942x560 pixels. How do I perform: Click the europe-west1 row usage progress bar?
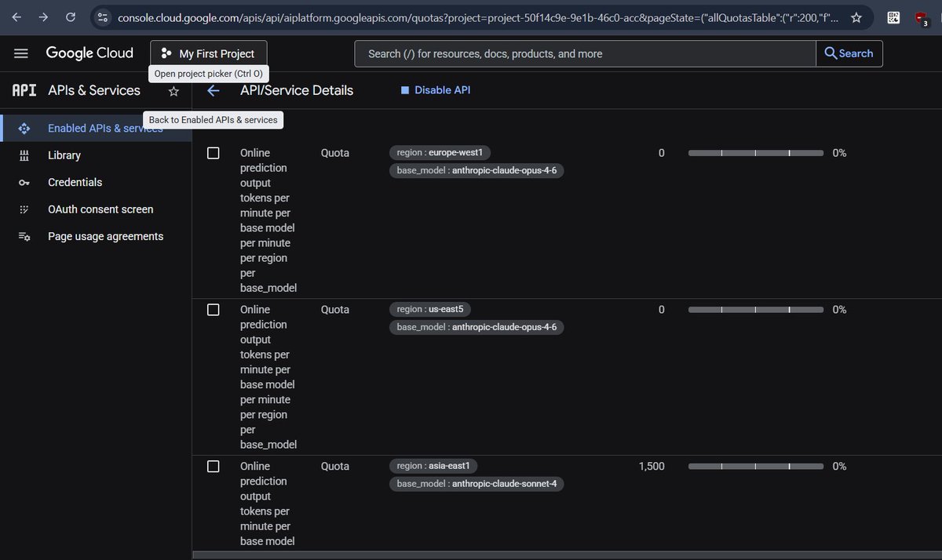click(x=756, y=153)
